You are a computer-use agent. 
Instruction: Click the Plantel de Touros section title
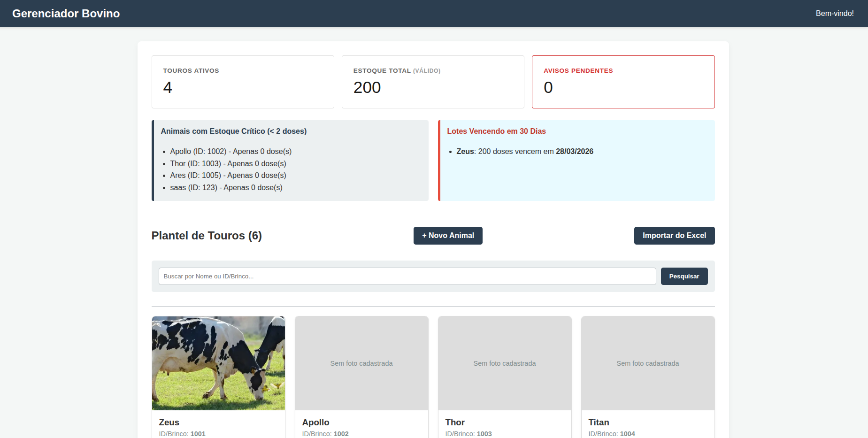[x=206, y=235]
